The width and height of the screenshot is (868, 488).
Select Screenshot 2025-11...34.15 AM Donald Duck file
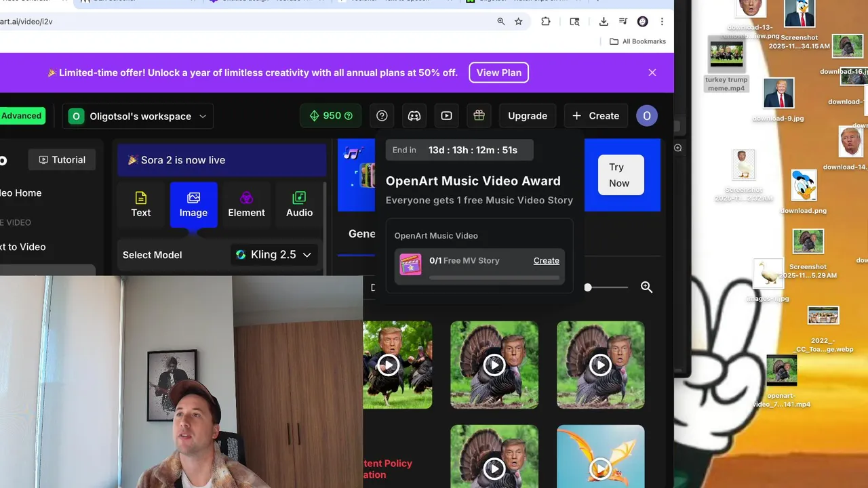(x=800, y=24)
